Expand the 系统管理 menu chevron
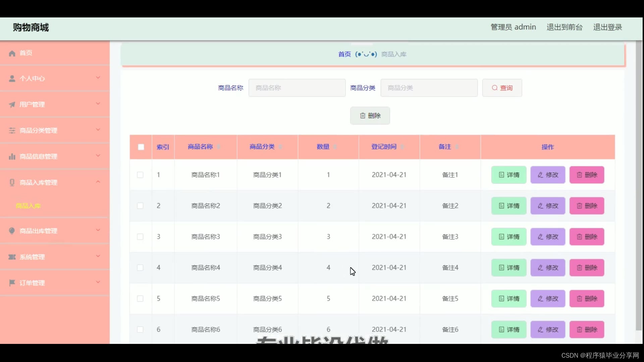This screenshot has width=644, height=362. [x=98, y=256]
